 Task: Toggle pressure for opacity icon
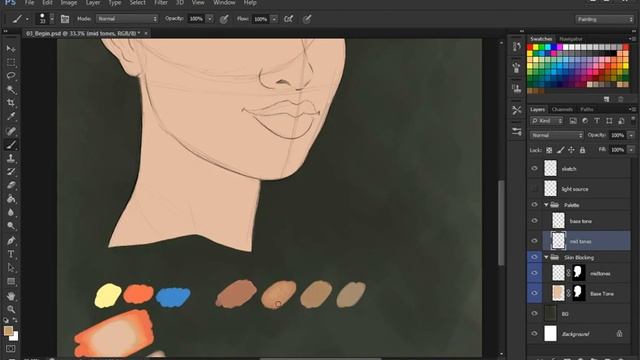point(224,19)
